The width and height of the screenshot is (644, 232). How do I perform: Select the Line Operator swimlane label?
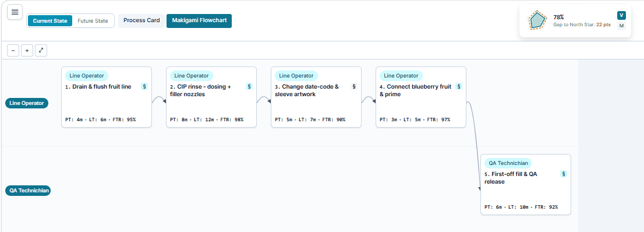(27, 103)
